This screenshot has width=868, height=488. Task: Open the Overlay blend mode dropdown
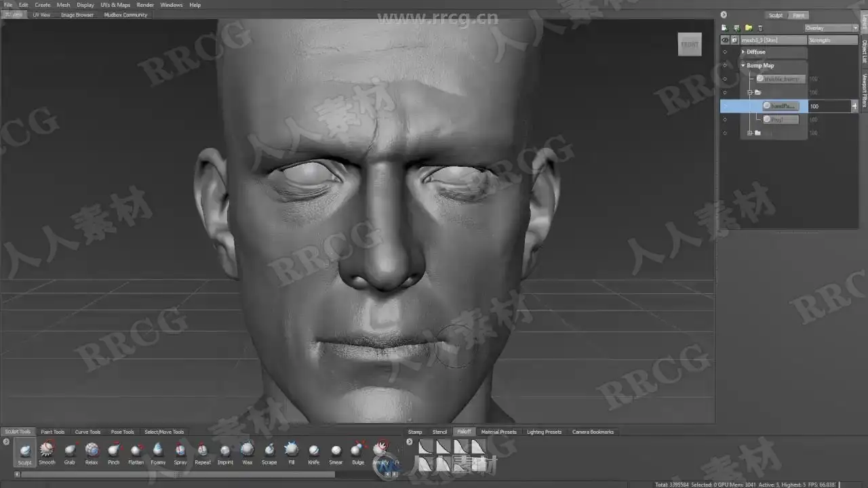pos(831,28)
